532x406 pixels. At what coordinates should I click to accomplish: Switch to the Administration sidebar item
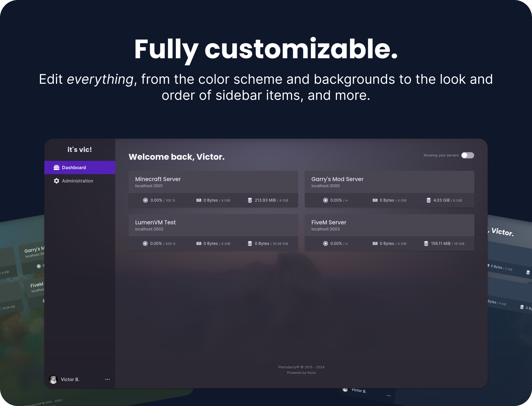coord(77,181)
